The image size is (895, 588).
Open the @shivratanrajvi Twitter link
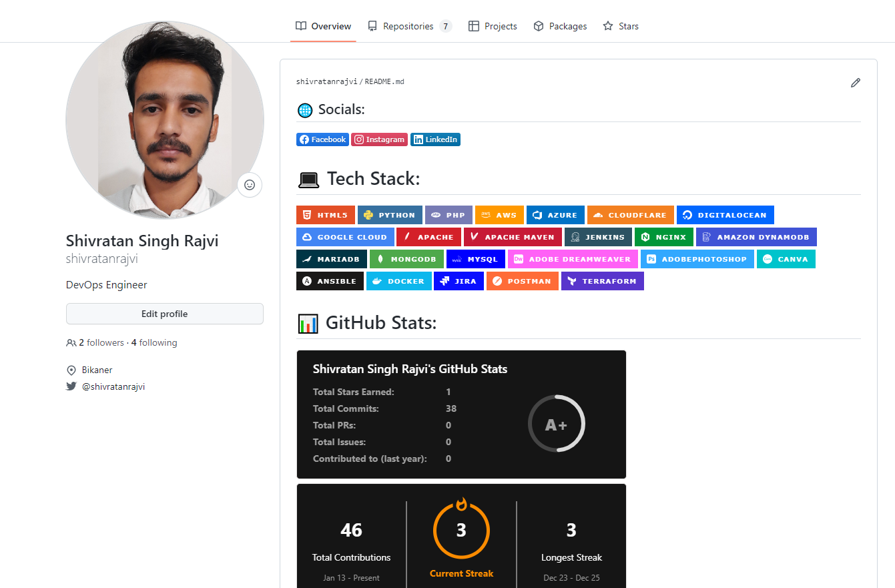pos(113,386)
